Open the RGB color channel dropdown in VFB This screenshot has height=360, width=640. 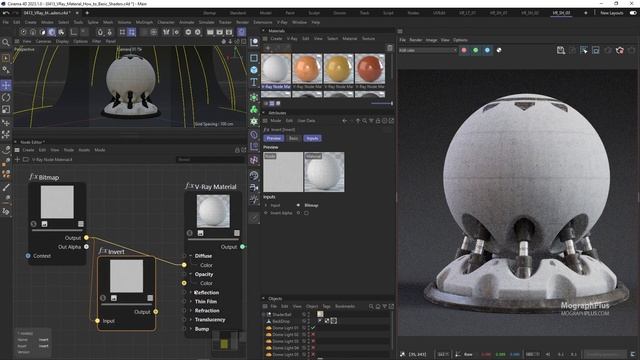[428, 50]
